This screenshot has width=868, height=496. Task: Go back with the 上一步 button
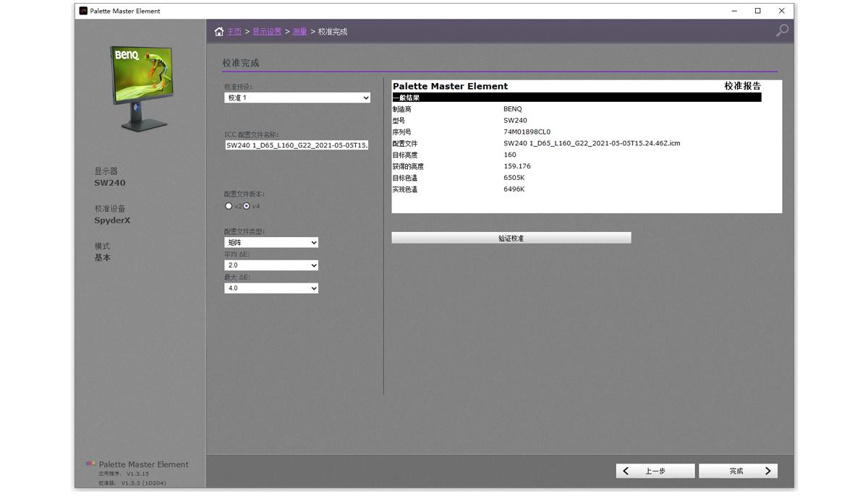[x=655, y=471]
